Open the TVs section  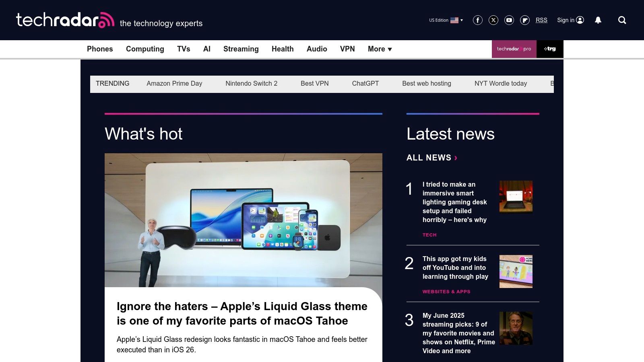click(184, 49)
